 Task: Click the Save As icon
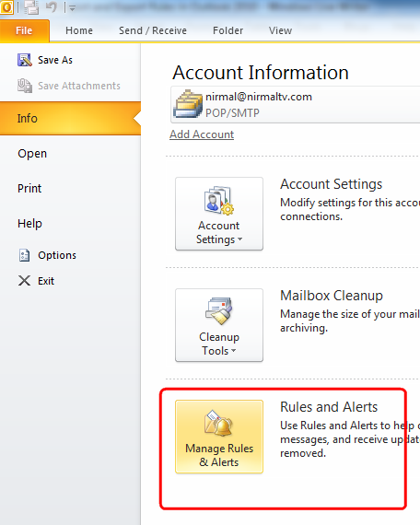click(25, 60)
